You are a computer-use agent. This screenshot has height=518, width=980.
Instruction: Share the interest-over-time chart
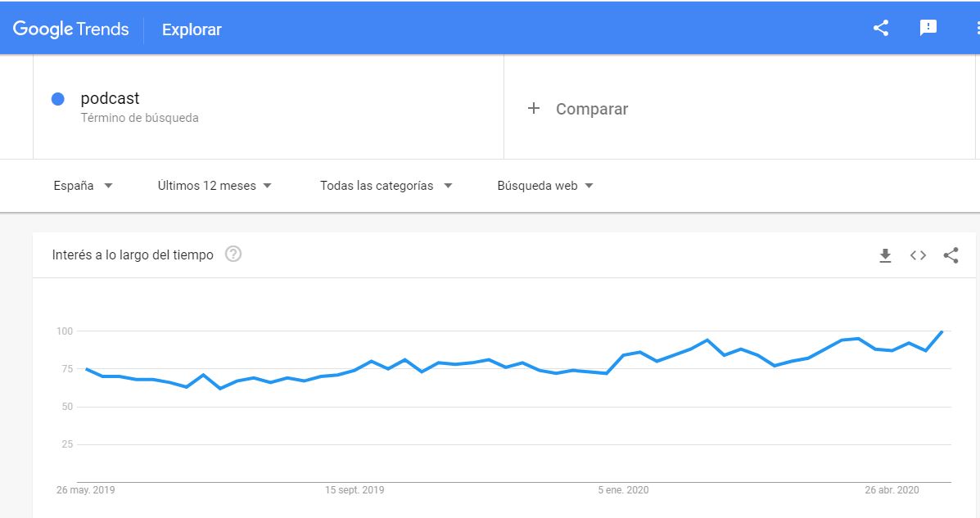coord(951,255)
